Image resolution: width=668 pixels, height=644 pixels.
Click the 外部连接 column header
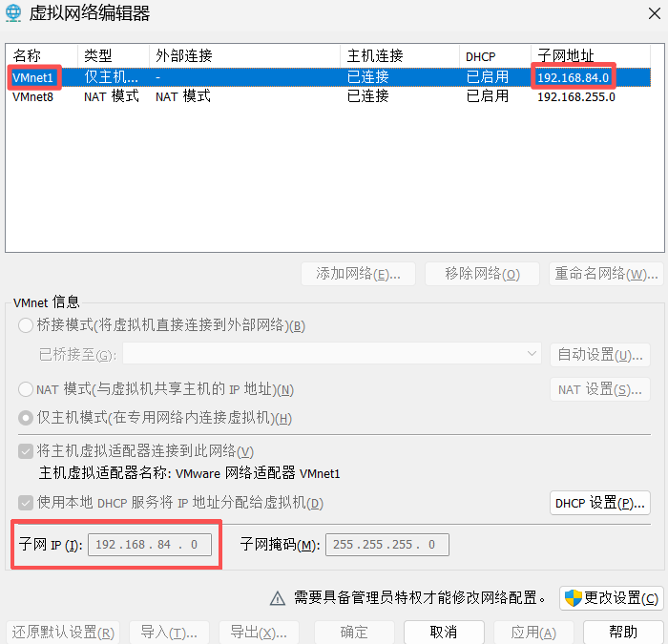pyautogui.click(x=244, y=55)
